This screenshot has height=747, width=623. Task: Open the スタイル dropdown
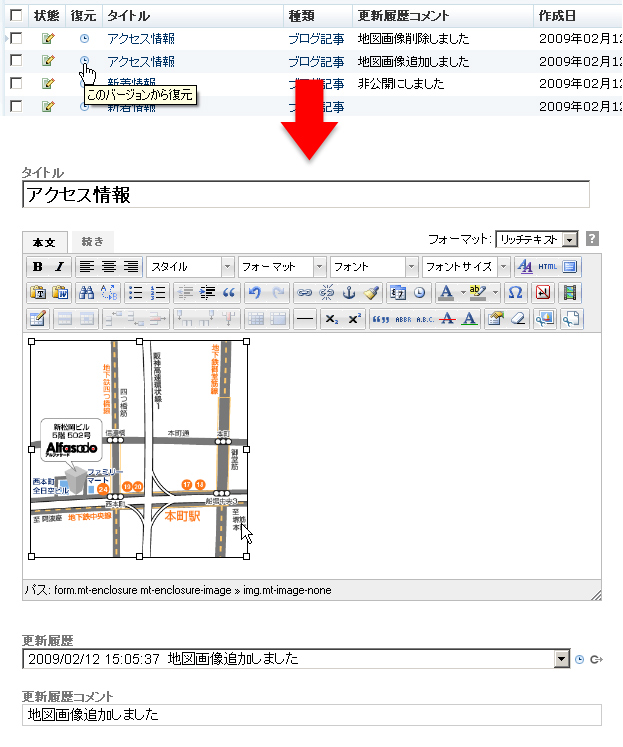(190, 267)
